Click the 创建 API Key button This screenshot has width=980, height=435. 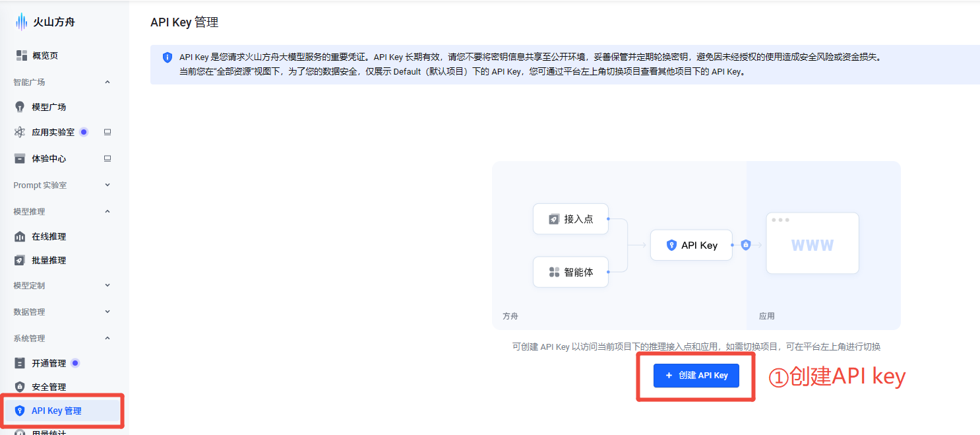coord(696,375)
